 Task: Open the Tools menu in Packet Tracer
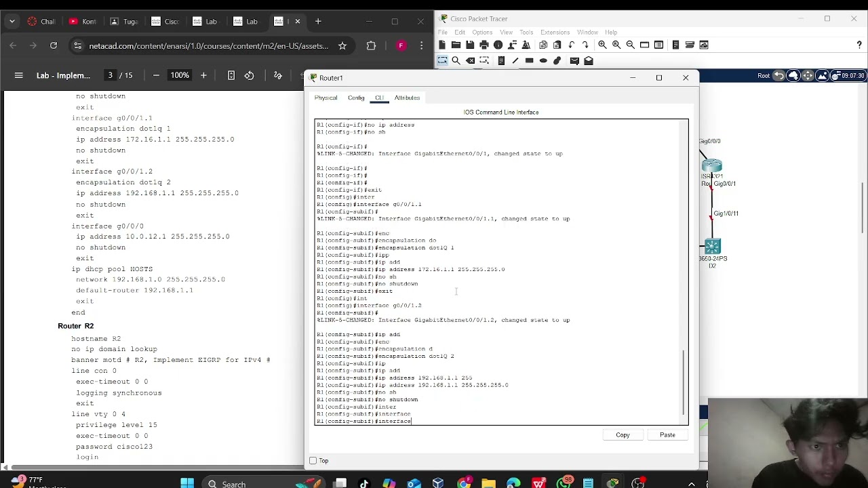tap(526, 32)
